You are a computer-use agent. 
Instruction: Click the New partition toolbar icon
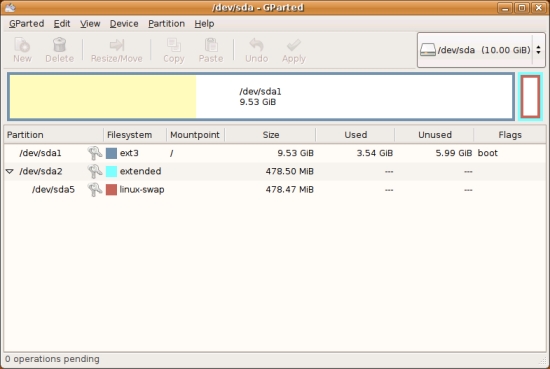click(22, 45)
